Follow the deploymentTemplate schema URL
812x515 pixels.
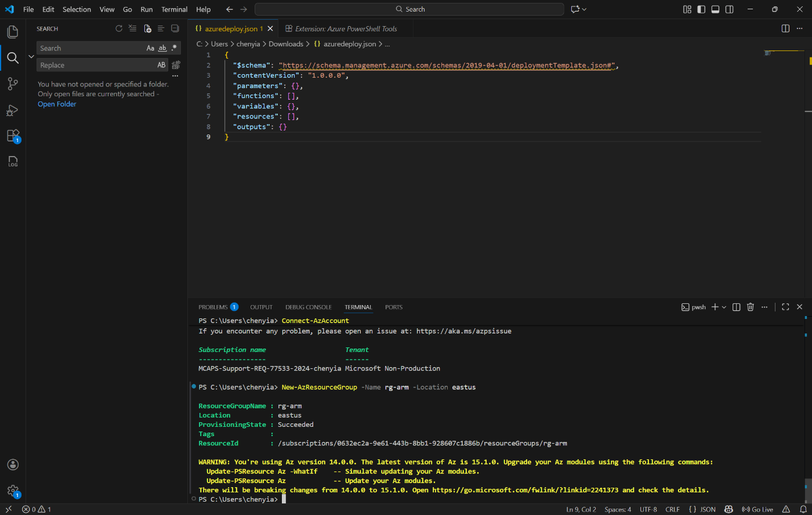coord(447,65)
